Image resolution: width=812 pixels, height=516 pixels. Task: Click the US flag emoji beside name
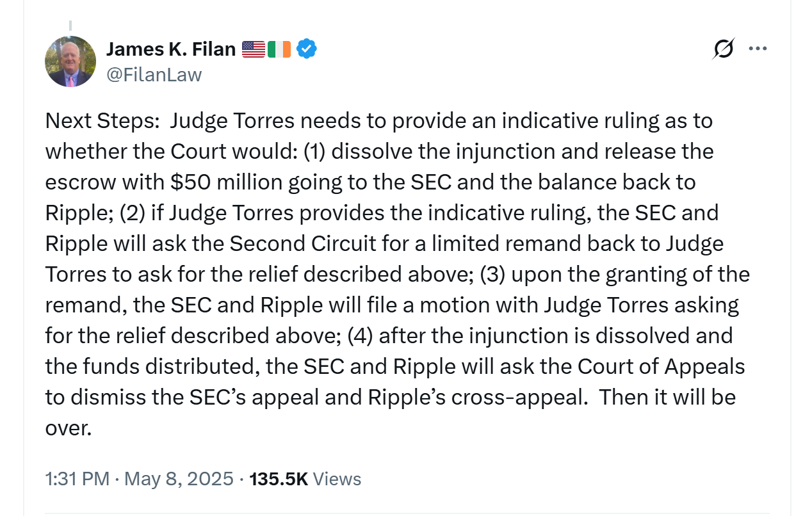[254, 49]
